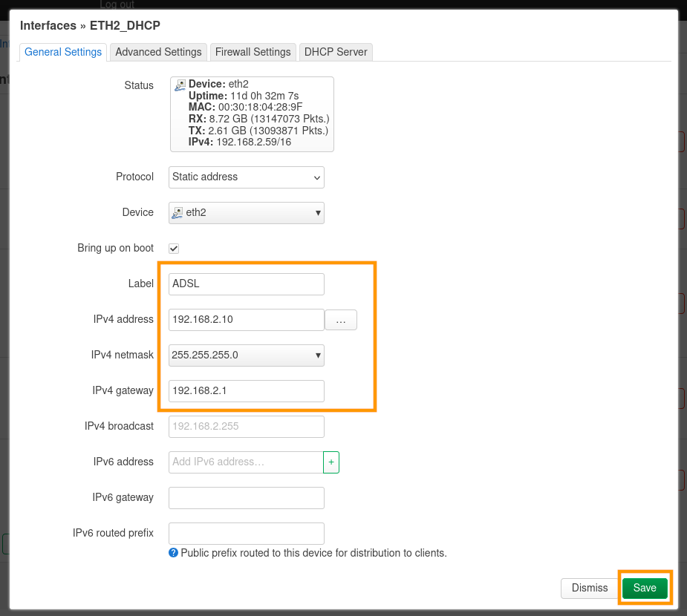This screenshot has width=687, height=616.
Task: Switch to the Advanced Settings tab
Action: 158,52
